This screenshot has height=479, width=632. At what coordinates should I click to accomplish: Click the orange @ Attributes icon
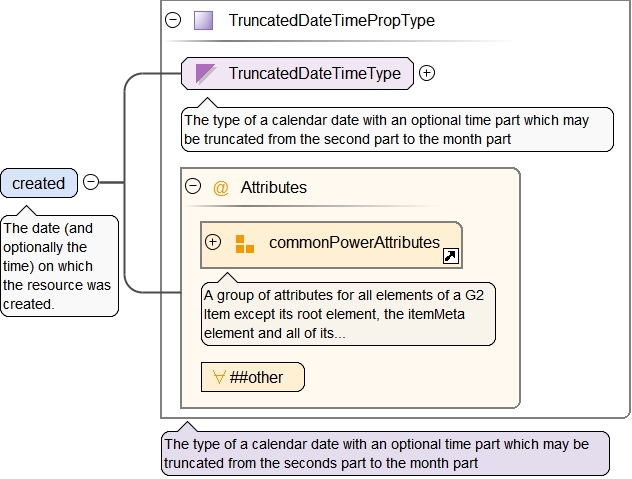[x=221, y=187]
